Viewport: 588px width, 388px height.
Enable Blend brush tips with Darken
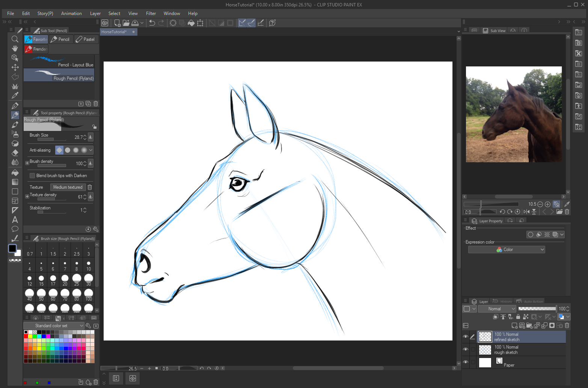point(32,176)
